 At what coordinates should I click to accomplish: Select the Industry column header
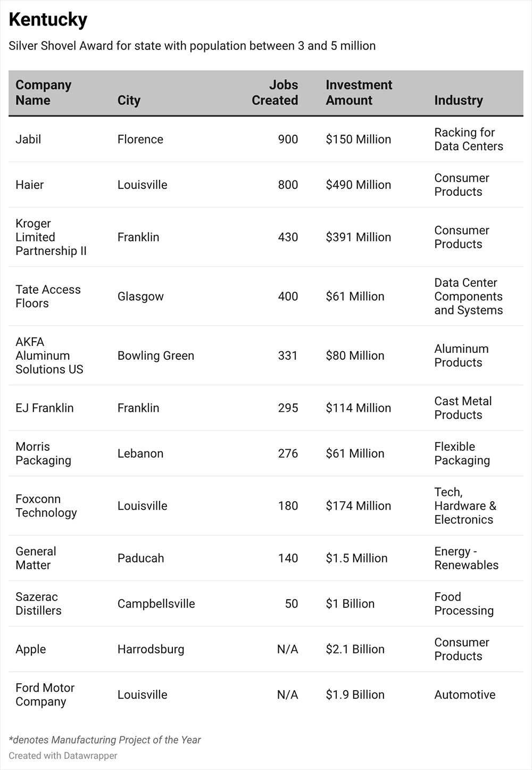coord(459,100)
